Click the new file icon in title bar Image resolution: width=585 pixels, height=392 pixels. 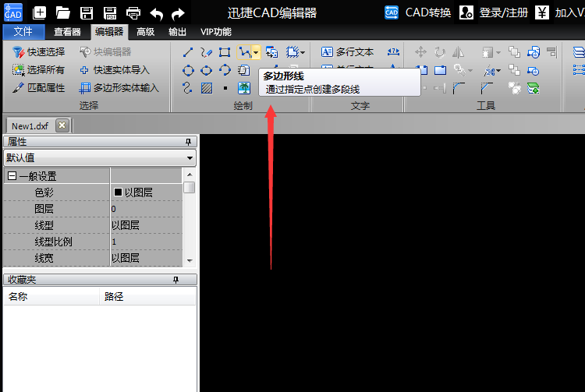click(39, 13)
